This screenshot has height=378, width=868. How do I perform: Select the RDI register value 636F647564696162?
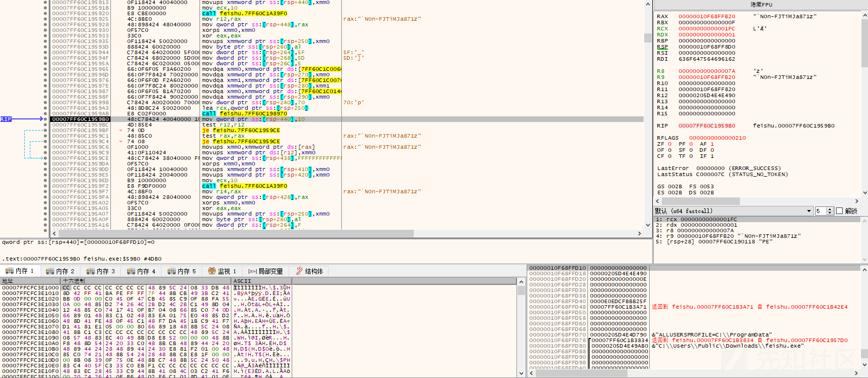707,59
